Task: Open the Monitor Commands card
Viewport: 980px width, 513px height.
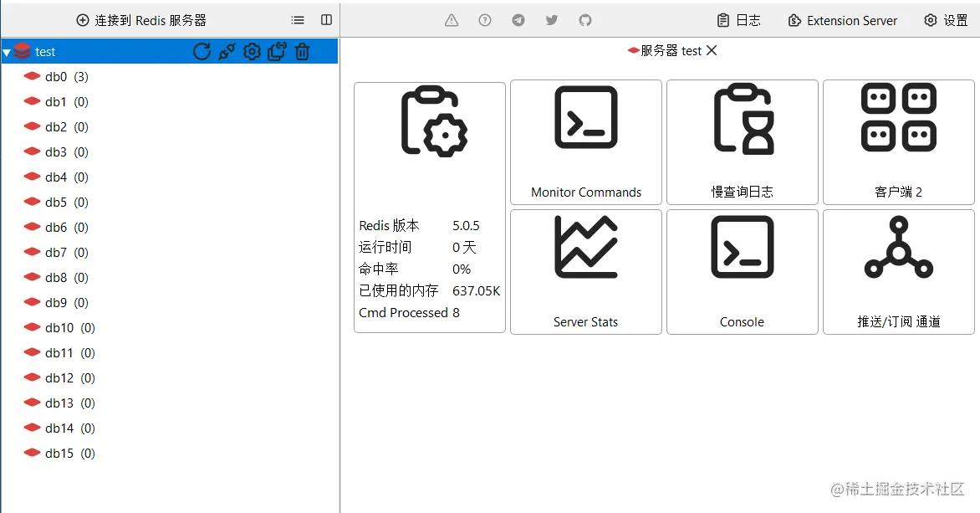Action: point(586,142)
